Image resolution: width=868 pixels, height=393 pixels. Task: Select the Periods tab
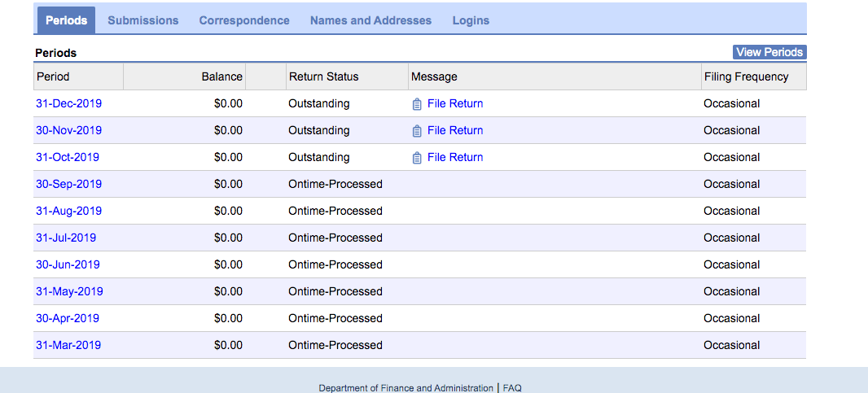coord(66,20)
